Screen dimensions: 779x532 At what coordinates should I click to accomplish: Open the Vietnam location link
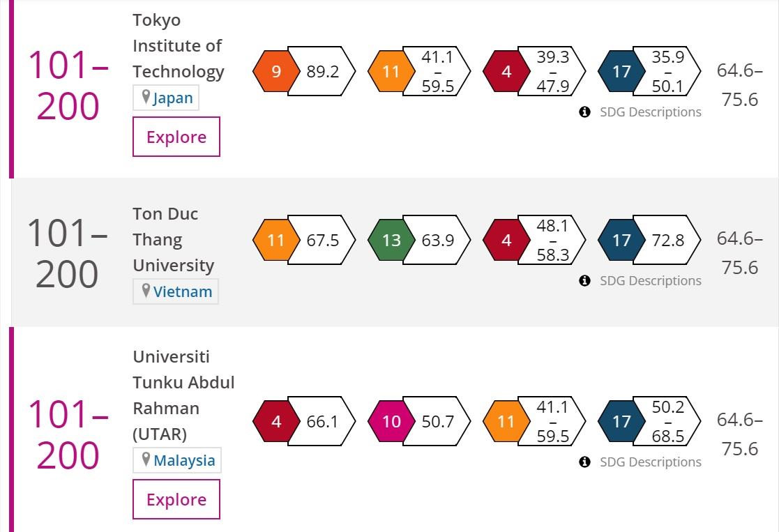coord(182,291)
